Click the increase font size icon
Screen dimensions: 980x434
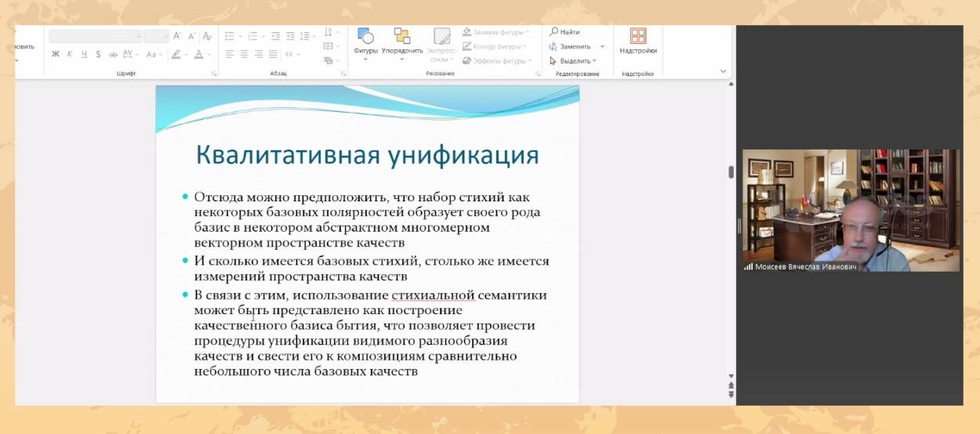pos(177,36)
